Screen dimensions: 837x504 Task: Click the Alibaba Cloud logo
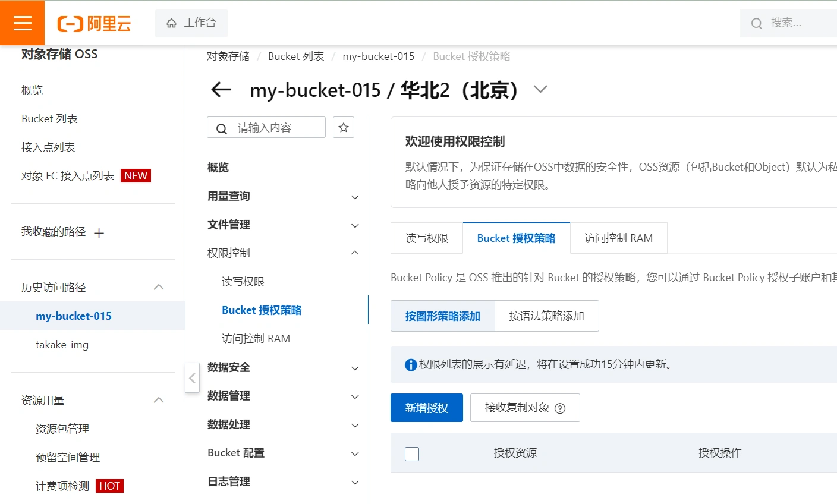coord(94,24)
